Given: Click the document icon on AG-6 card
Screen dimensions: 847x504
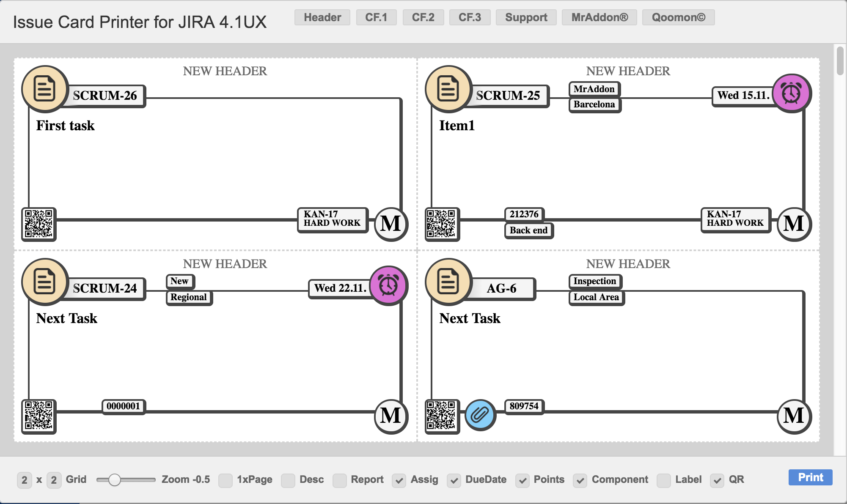Looking at the screenshot, I should (448, 282).
